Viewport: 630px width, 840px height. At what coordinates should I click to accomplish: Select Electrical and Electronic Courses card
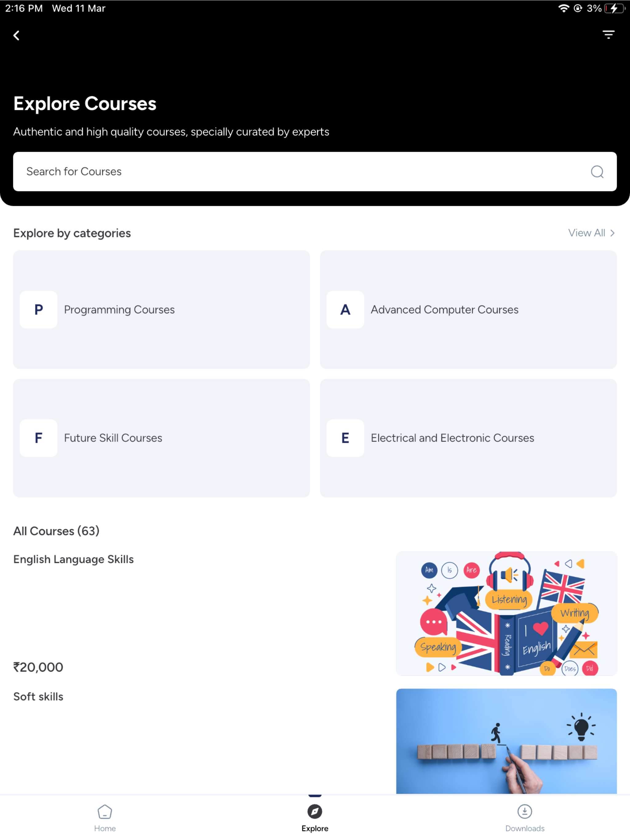click(468, 438)
